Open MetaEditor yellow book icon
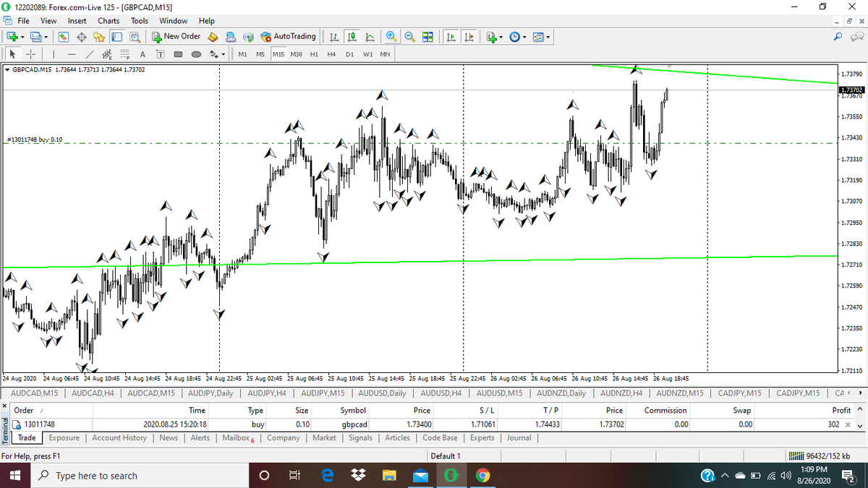 (213, 36)
